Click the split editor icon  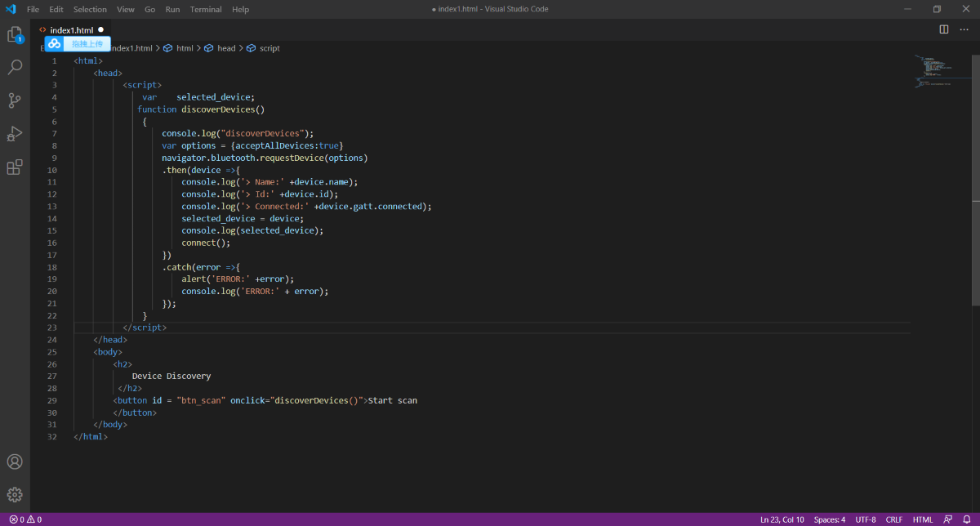(x=944, y=29)
